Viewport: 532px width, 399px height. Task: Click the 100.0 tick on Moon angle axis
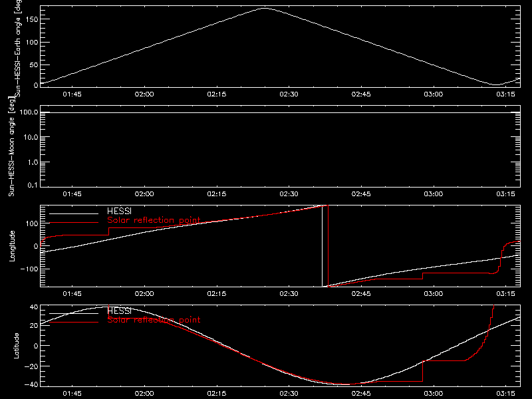pos(29,112)
